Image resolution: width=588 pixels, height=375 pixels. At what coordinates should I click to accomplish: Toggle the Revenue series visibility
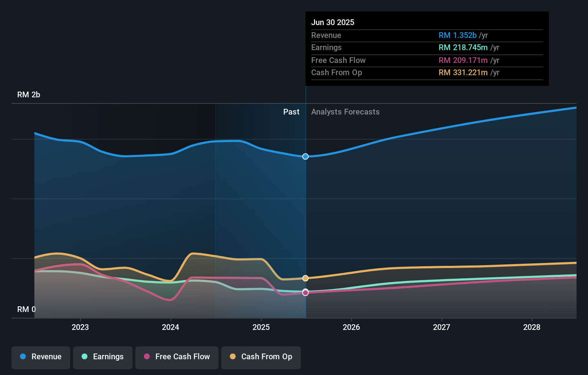40,357
